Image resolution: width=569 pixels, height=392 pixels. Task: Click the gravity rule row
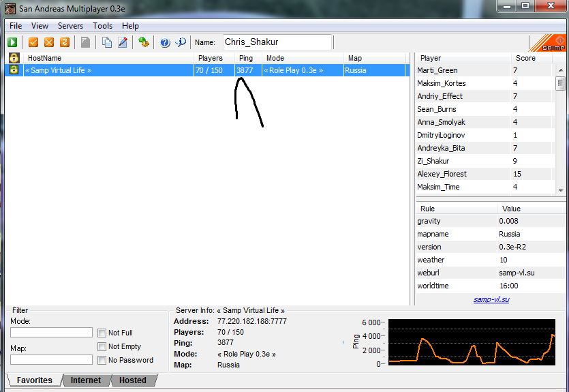pyautogui.click(x=491, y=221)
